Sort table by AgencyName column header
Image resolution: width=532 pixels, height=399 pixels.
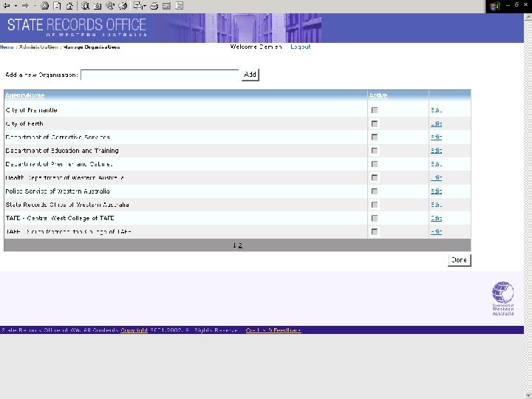pos(25,95)
